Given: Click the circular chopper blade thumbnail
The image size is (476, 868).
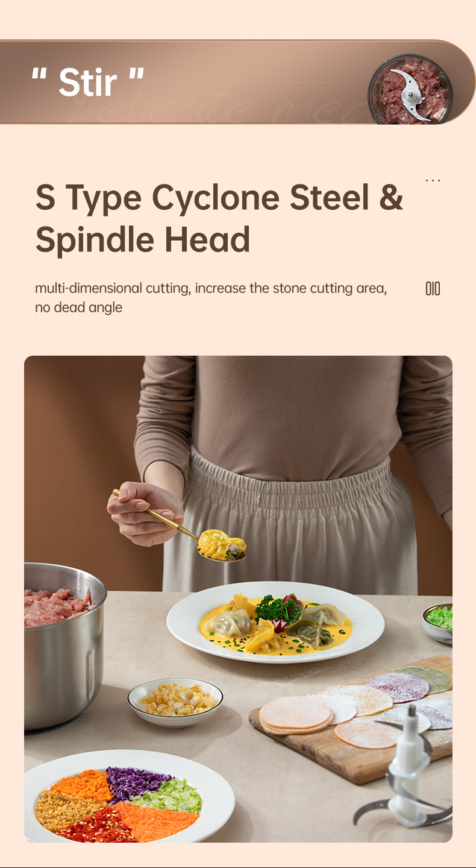Looking at the screenshot, I should (x=411, y=89).
